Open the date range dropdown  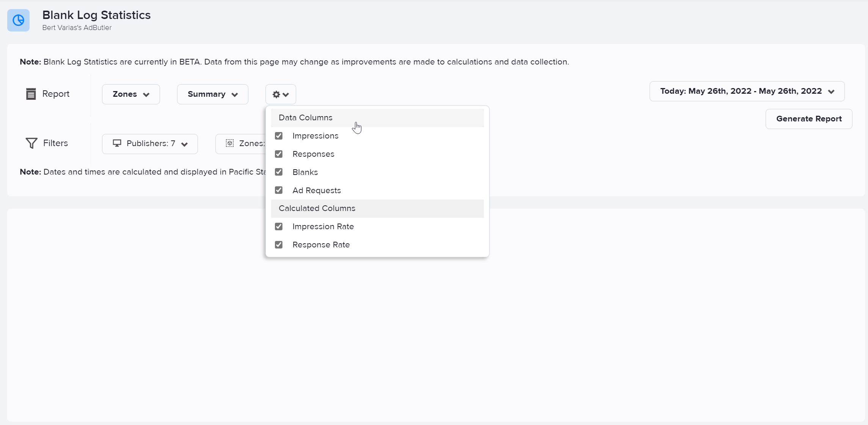(747, 91)
